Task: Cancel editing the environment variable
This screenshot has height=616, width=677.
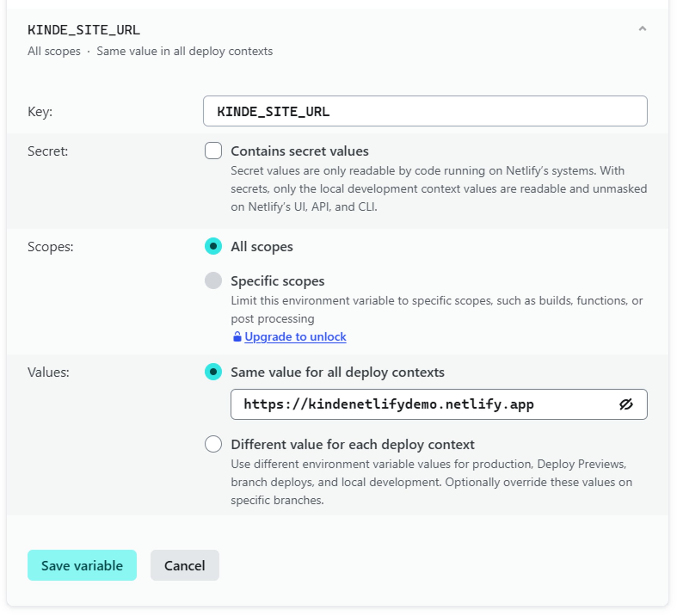Action: coord(184,565)
